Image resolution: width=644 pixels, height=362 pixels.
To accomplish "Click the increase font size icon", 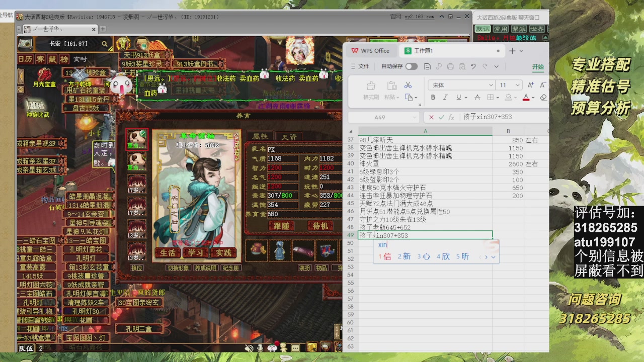I will click(x=529, y=85).
